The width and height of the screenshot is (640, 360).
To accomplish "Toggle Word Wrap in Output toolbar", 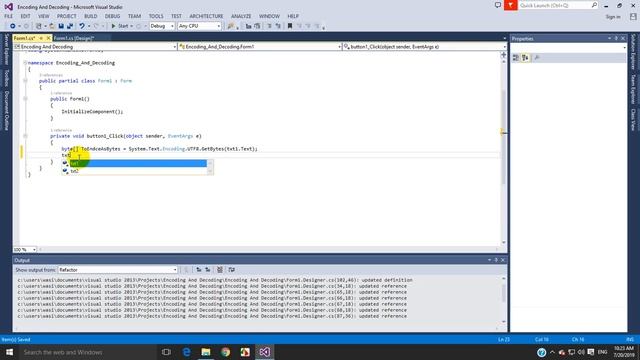I will click(x=231, y=270).
